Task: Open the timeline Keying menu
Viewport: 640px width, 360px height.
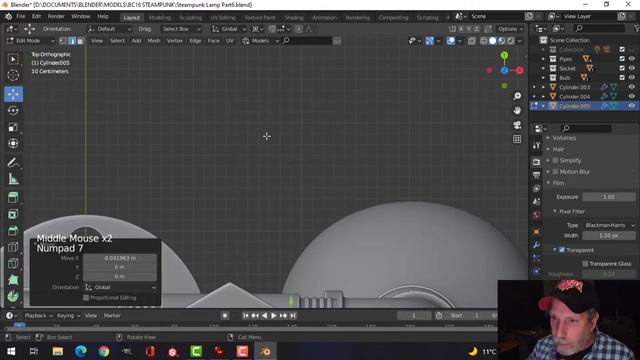Action: pyautogui.click(x=68, y=316)
